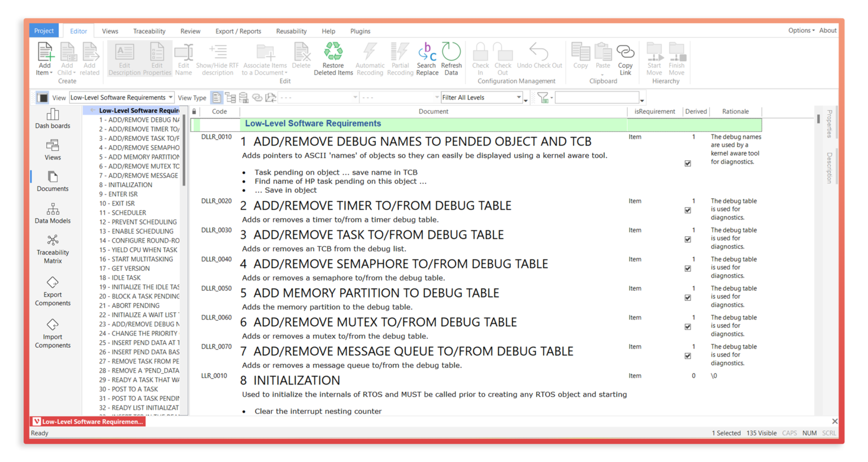The image size is (868, 462).
Task: Switch to the Traceability menu
Action: tap(149, 31)
